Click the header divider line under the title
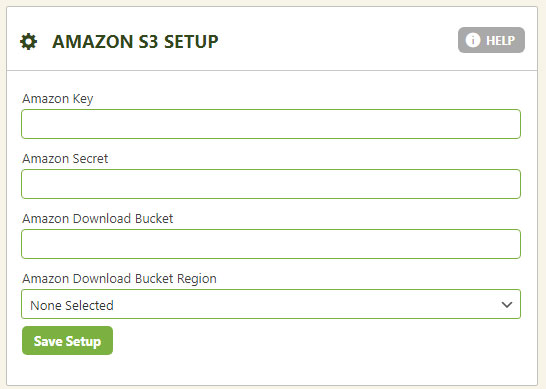 (x=272, y=70)
